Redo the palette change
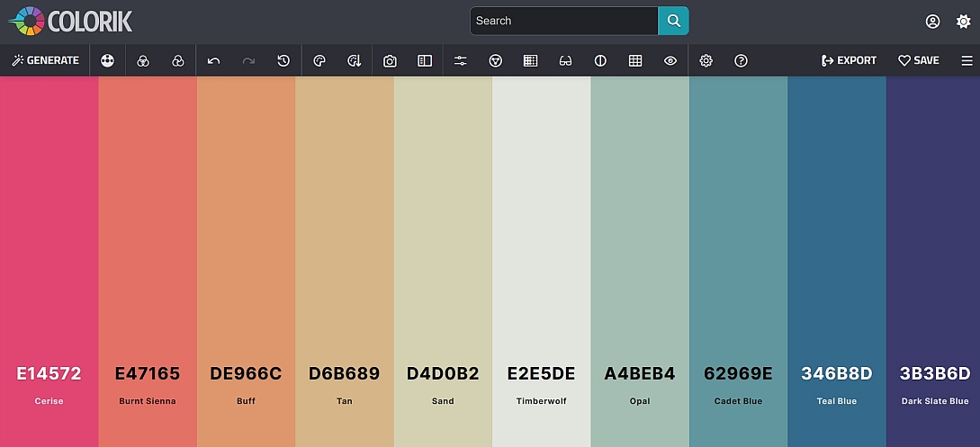 tap(248, 60)
